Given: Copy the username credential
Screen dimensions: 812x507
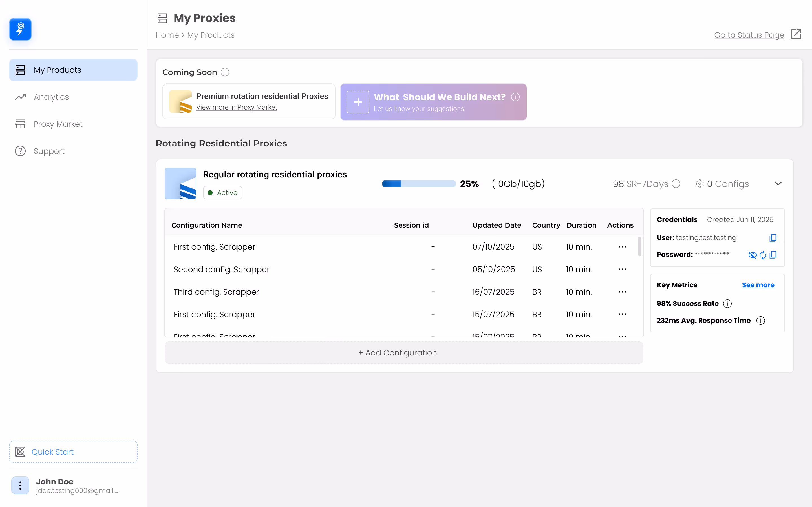Looking at the screenshot, I should click(x=773, y=238).
